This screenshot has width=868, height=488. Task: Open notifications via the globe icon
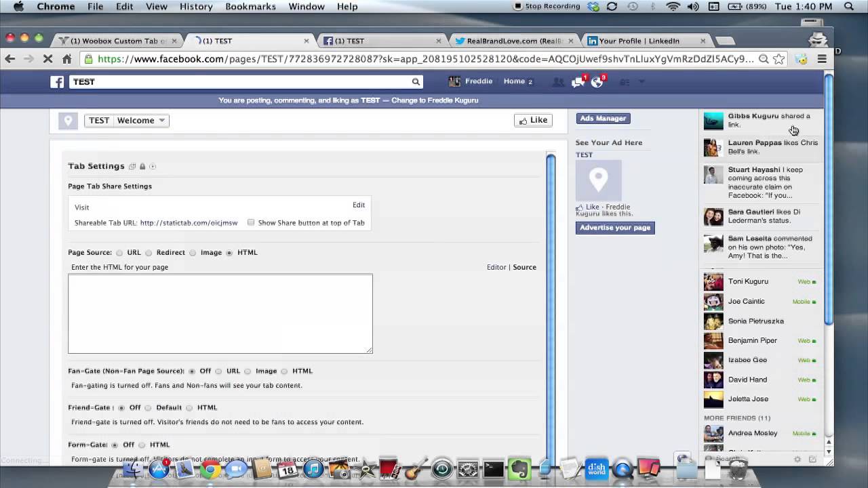click(597, 81)
